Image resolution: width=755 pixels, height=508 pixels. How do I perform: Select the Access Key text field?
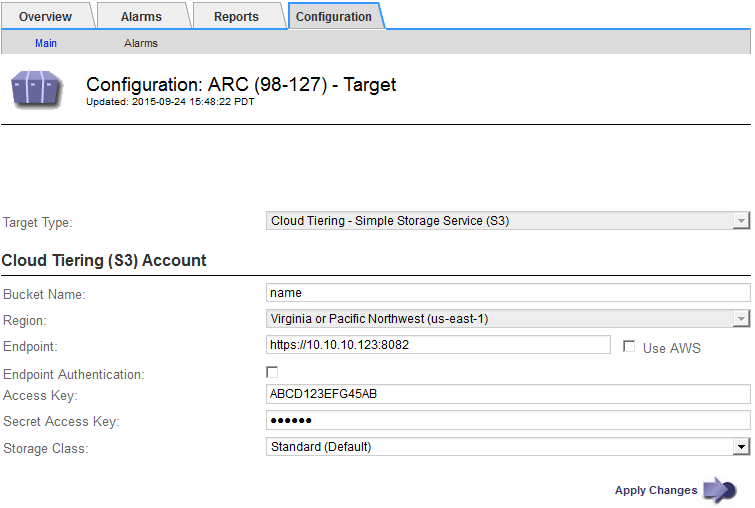click(x=508, y=394)
